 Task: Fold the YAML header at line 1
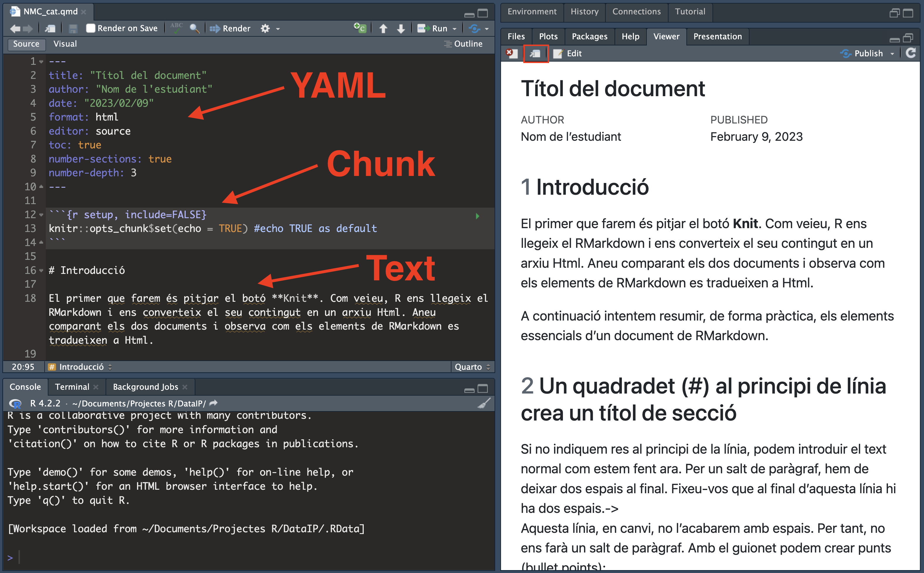click(41, 61)
